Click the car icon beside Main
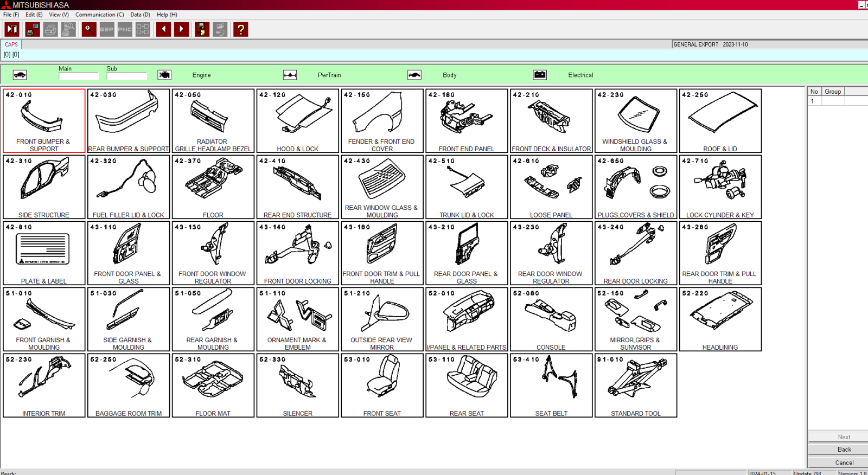868x475 pixels. (x=20, y=75)
